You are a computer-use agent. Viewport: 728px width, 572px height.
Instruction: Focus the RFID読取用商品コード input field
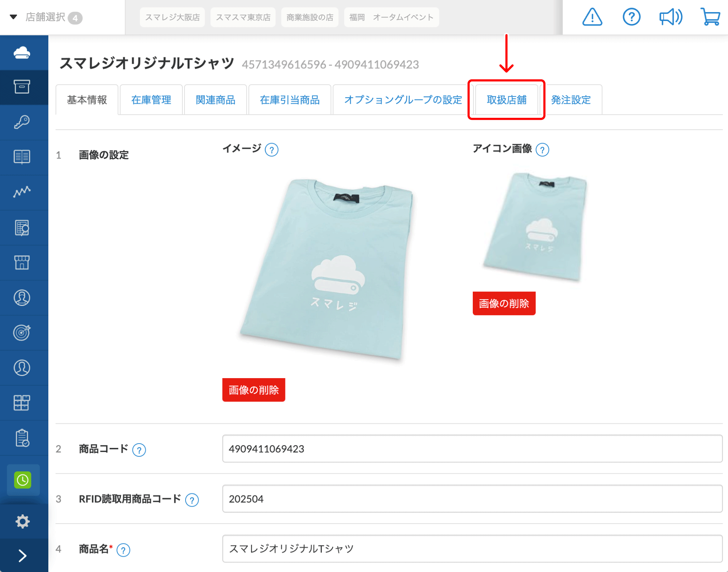(x=472, y=499)
